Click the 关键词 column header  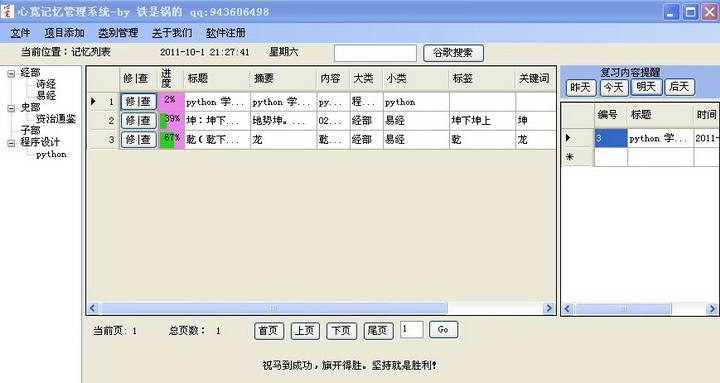coord(535,79)
